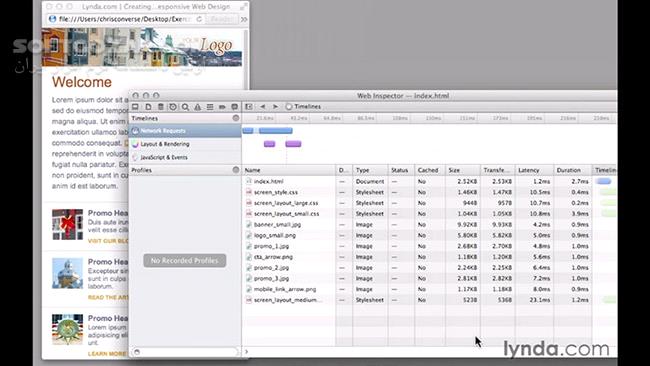This screenshot has height=366, width=650.
Task: Go forward with the right arrow in inspector
Action: [275, 107]
